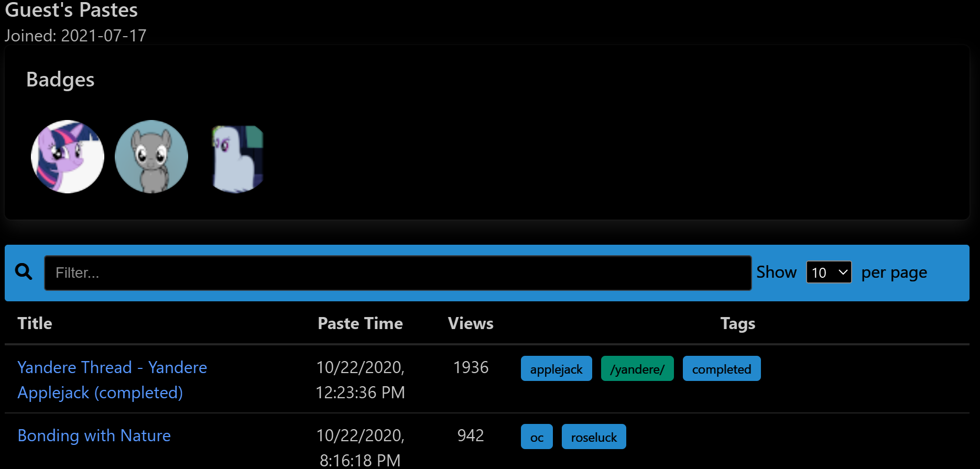Image resolution: width=980 pixels, height=469 pixels.
Task: Focus the Filter input field
Action: coord(398,273)
